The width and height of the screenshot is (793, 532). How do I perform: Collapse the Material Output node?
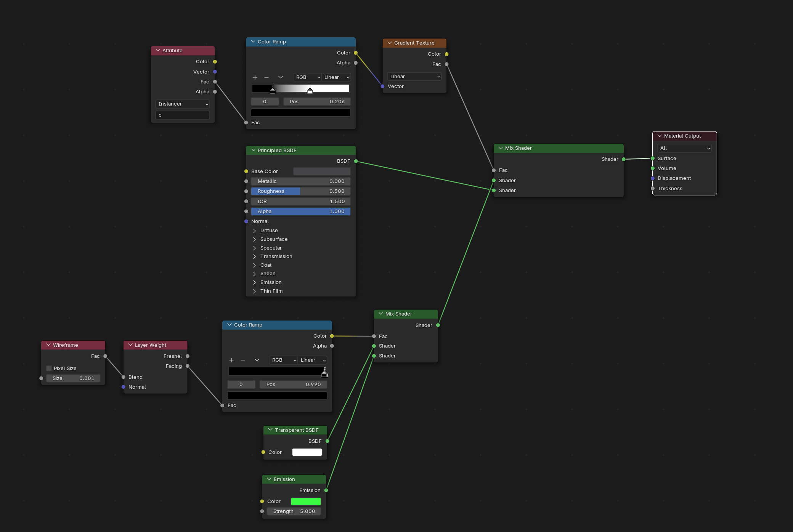click(x=660, y=136)
